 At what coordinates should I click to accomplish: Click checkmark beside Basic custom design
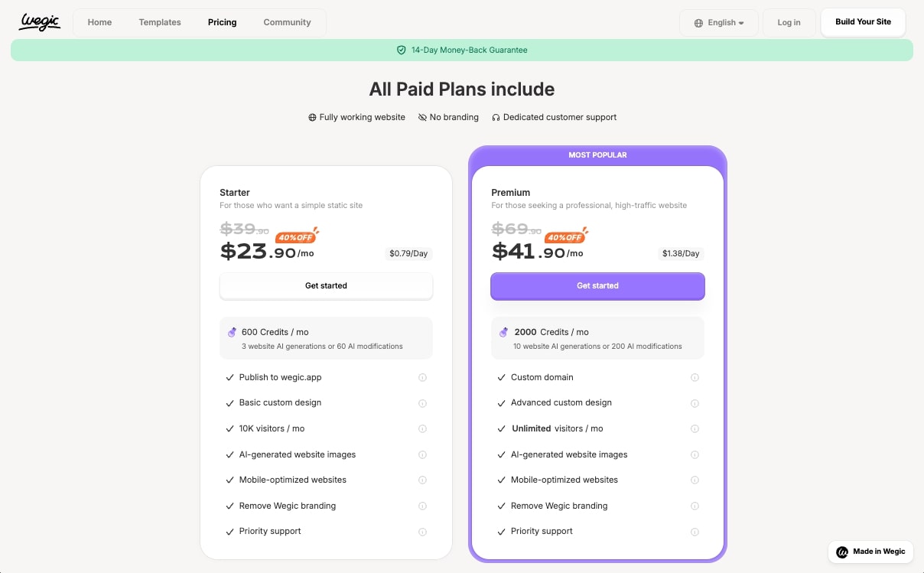(229, 403)
